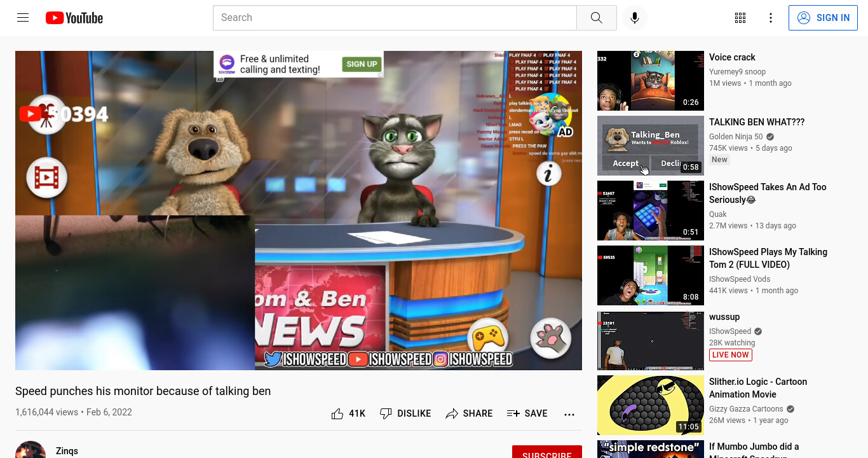Screen dimensions: 868x458
Task: Open the Slither.io Logic video thumbnail
Action: point(651,405)
